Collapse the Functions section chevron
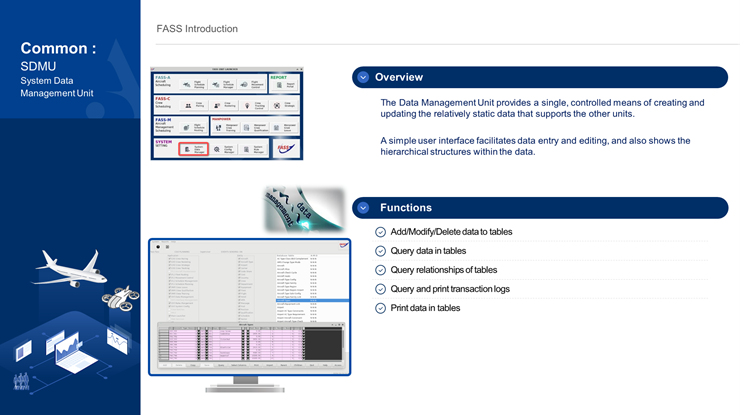 tap(363, 208)
